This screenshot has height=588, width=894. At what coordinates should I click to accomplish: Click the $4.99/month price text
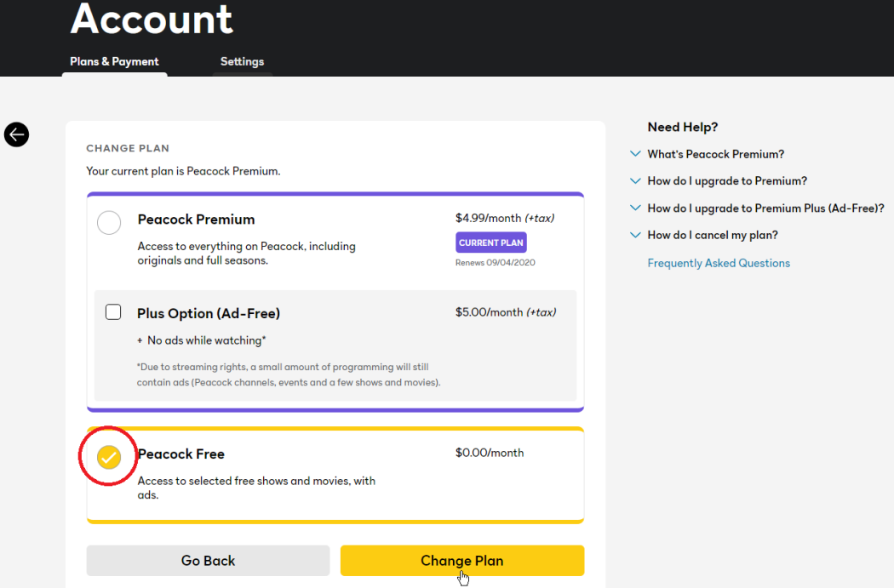488,219
